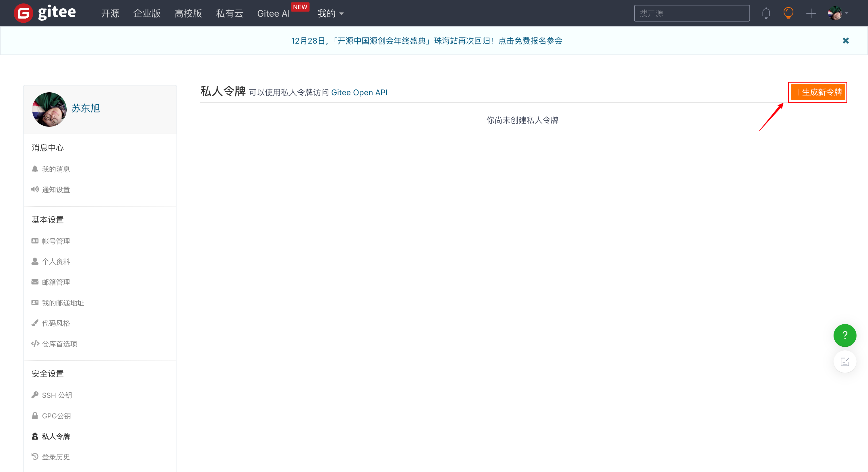Open the 开源 menu item
The width and height of the screenshot is (868, 472).
110,13
